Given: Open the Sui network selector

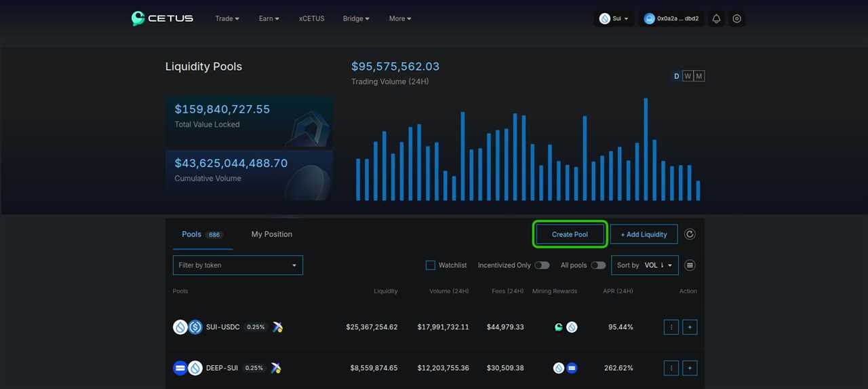Looking at the screenshot, I should pos(614,19).
